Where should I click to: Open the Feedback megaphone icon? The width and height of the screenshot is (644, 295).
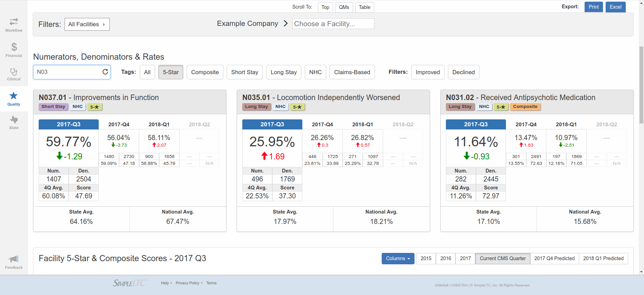(x=14, y=262)
